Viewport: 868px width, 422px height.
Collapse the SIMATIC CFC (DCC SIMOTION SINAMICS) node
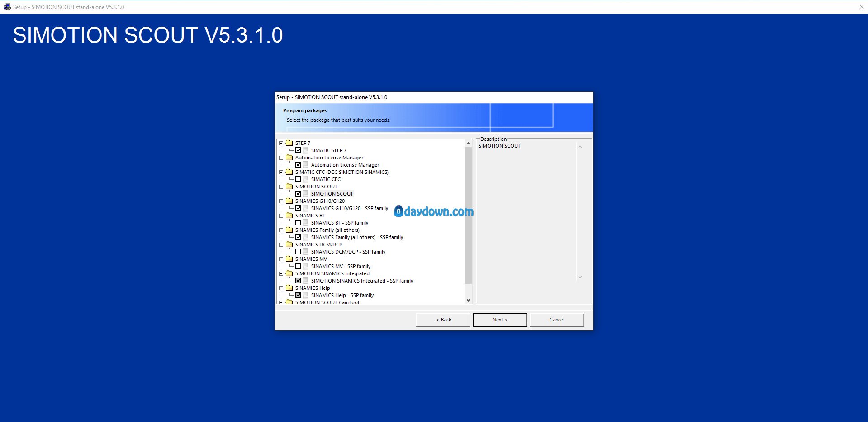coord(281,172)
